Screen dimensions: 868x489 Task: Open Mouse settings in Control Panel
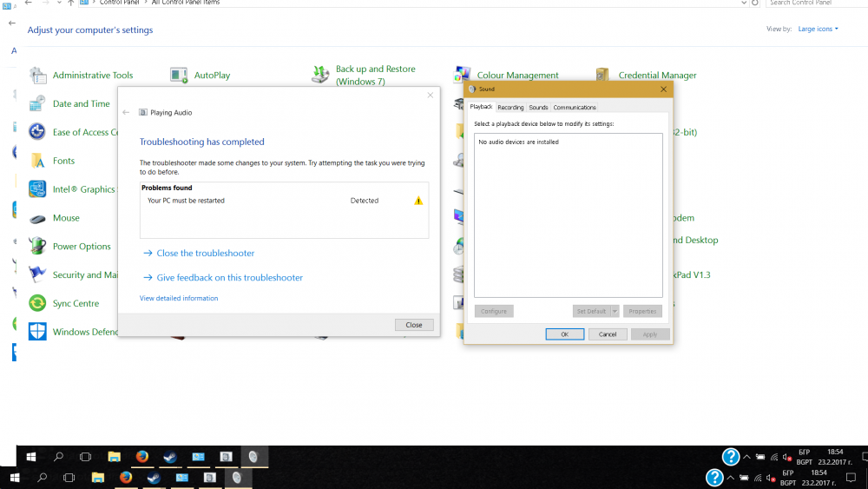[x=54, y=218]
